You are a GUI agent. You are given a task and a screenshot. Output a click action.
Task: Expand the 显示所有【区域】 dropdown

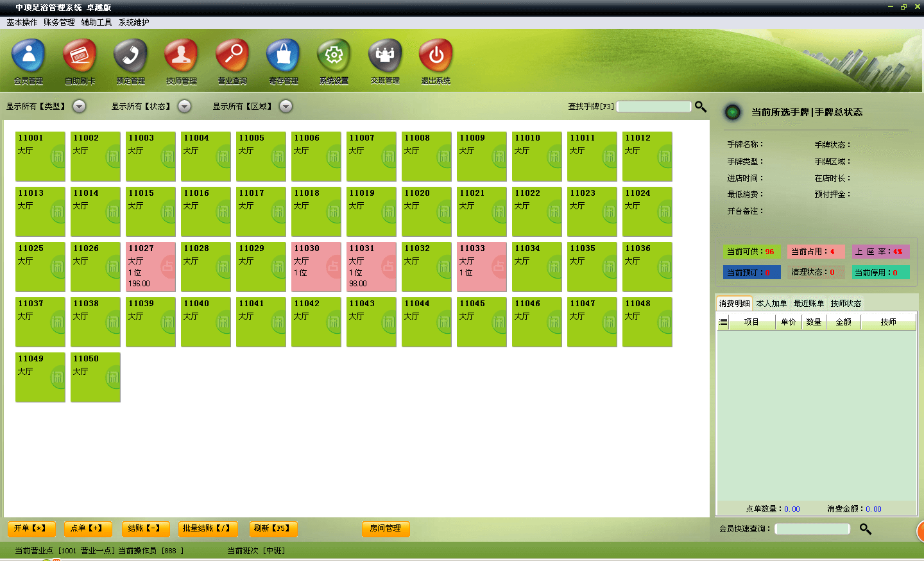click(x=286, y=107)
